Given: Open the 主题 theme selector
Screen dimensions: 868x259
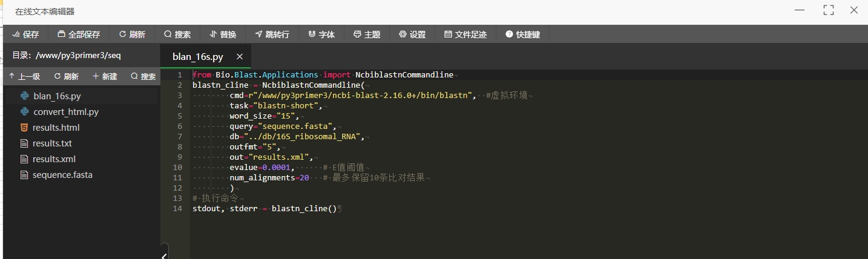Looking at the screenshot, I should (x=367, y=34).
